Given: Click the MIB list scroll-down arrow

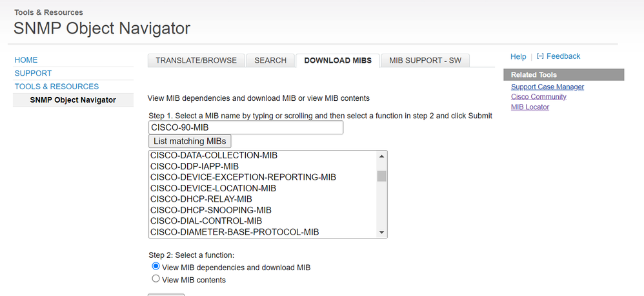Looking at the screenshot, I should [381, 233].
